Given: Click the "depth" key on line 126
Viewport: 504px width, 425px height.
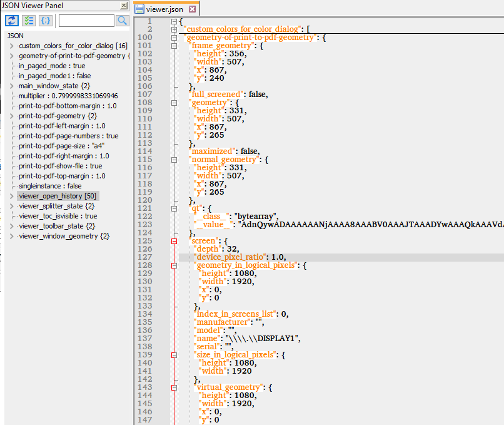Looking at the screenshot, I should [208, 248].
